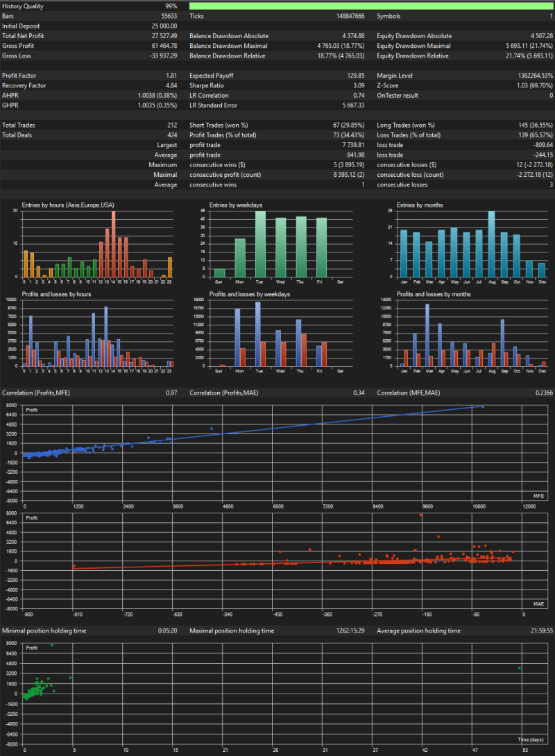Select the Profit Factor value 1.81
Viewport: 555px width, 756px height.
point(171,76)
